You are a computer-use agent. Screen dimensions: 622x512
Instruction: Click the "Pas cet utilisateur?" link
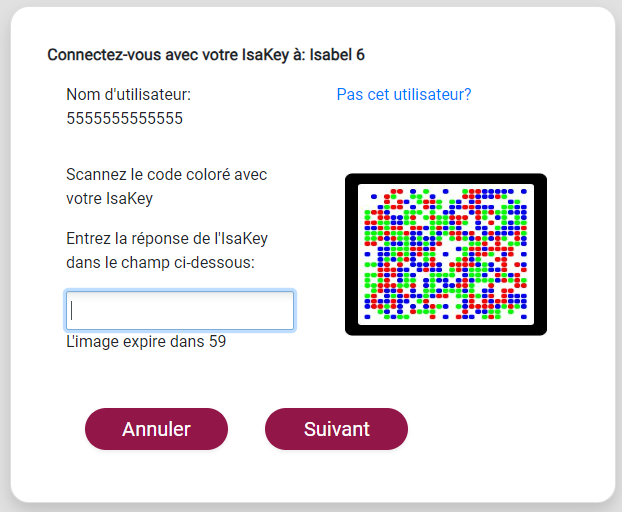point(404,94)
